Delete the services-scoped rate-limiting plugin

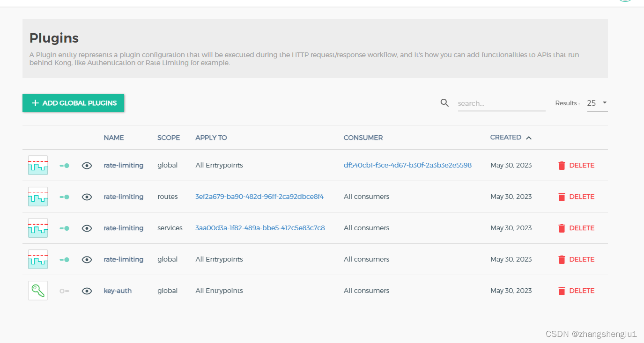[x=576, y=228]
